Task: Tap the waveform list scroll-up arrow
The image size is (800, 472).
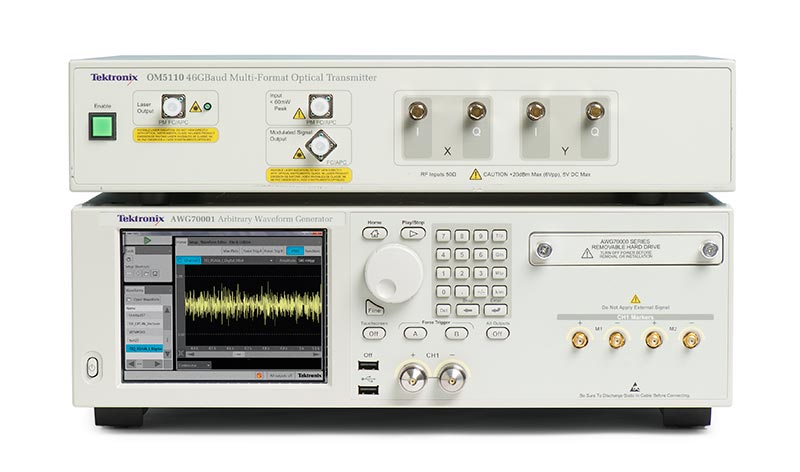Action: [167, 310]
